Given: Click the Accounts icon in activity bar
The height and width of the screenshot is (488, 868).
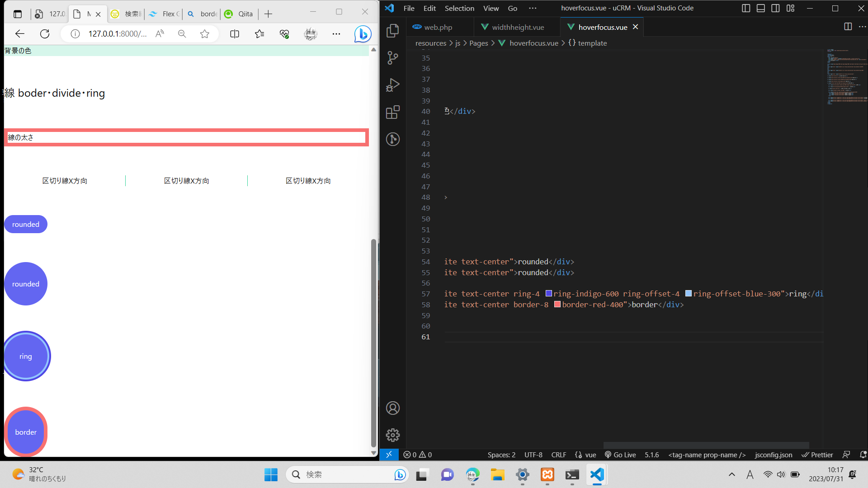Looking at the screenshot, I should tap(392, 408).
